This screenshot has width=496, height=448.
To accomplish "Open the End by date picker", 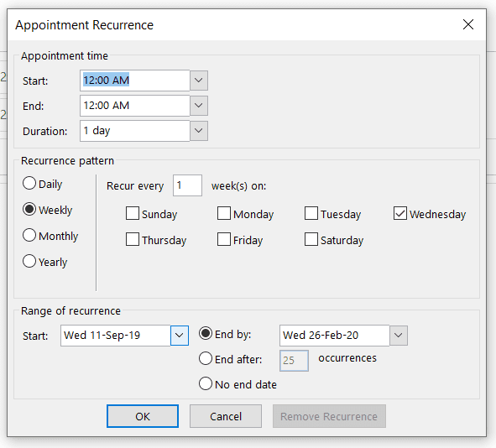I will [399, 335].
